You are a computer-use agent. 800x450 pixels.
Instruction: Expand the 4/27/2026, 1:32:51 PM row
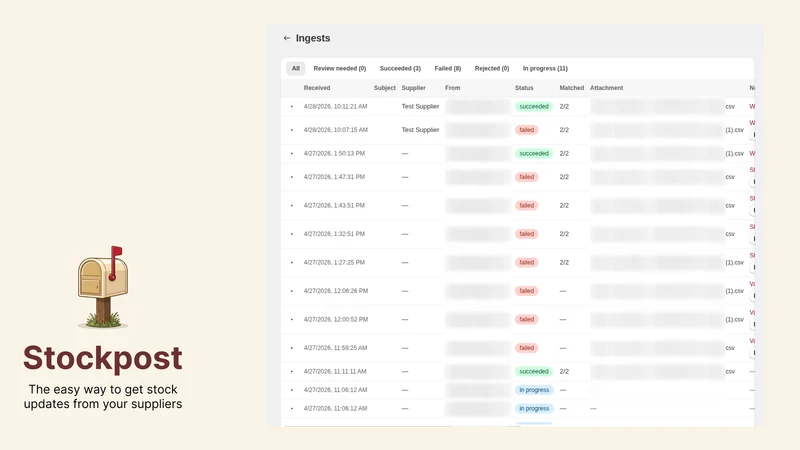(292, 234)
